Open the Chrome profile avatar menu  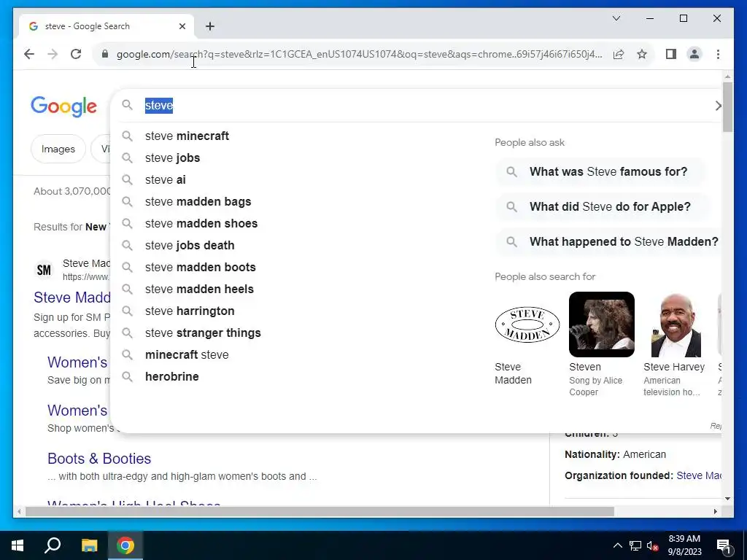point(694,54)
